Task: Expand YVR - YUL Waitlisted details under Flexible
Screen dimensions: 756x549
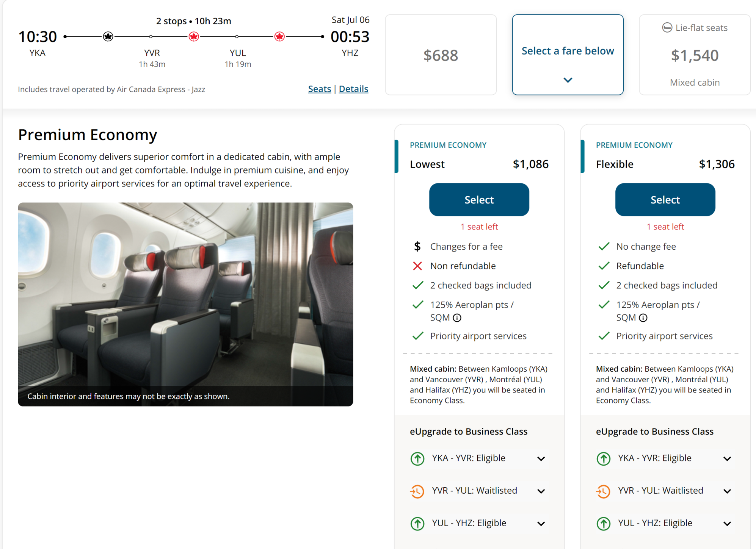Action: [x=727, y=491]
